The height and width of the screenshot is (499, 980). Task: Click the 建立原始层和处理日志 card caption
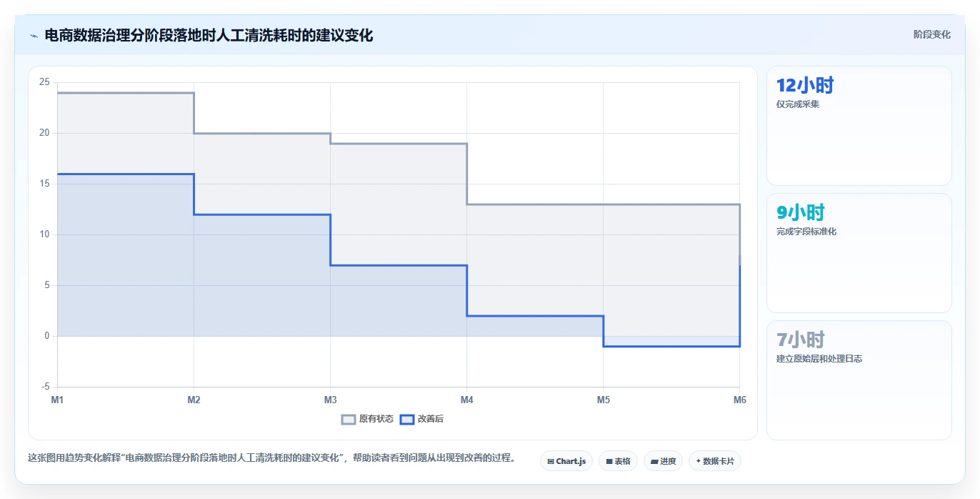819,359
